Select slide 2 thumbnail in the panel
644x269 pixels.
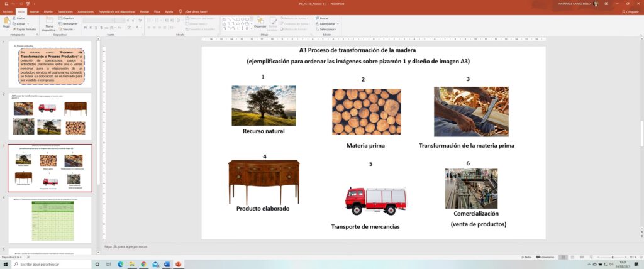(50, 116)
